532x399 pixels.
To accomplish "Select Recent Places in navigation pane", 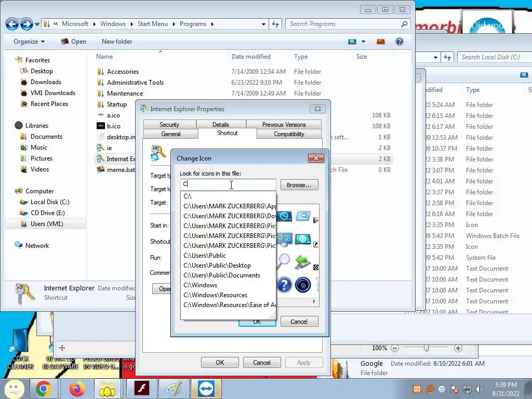I will click(x=49, y=103).
